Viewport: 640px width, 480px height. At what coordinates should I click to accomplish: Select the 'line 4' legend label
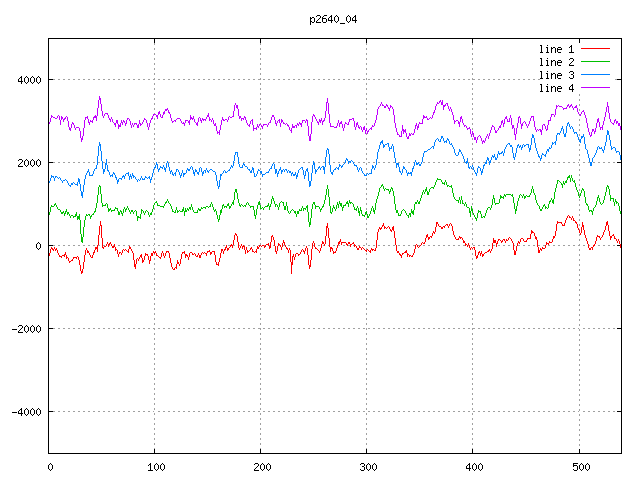(x=556, y=88)
